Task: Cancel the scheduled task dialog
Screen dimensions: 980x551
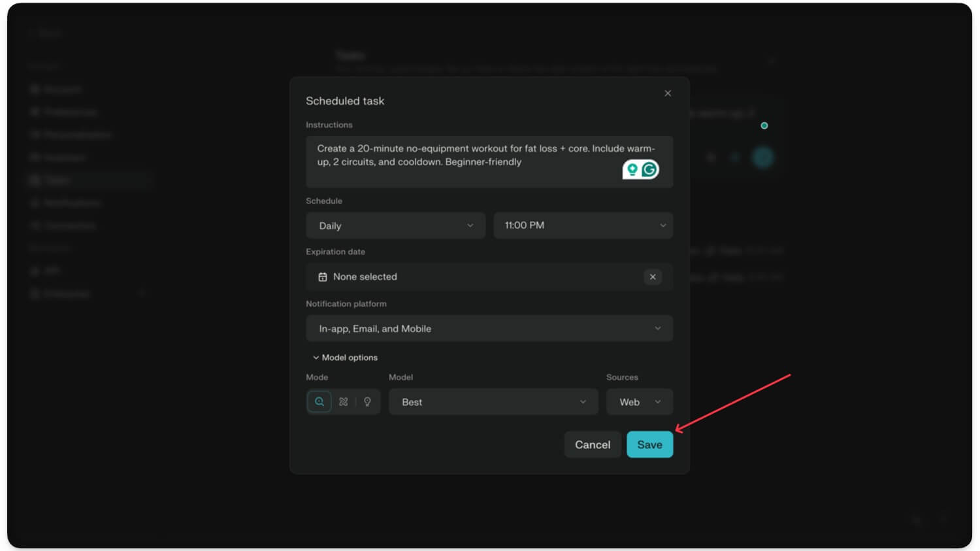Action: coord(592,444)
